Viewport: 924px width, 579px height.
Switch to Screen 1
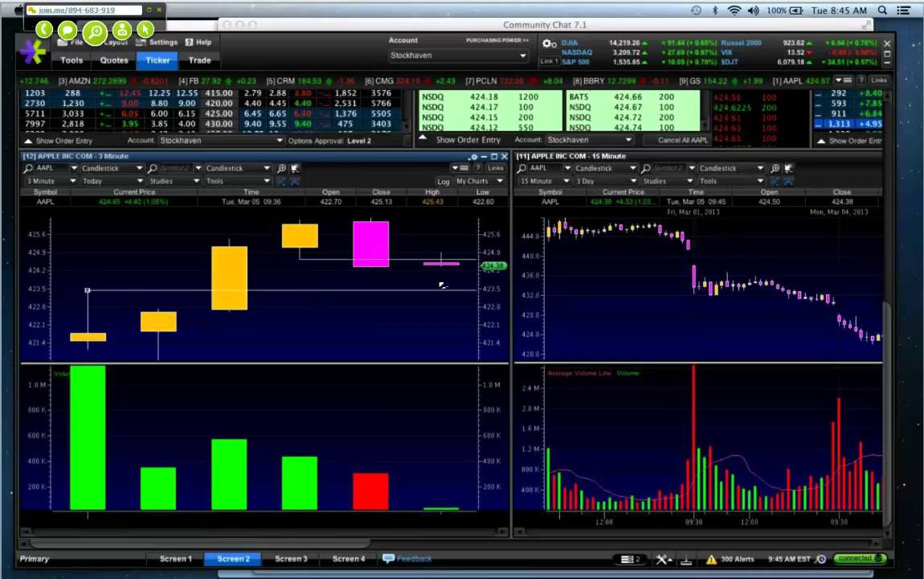click(176, 559)
